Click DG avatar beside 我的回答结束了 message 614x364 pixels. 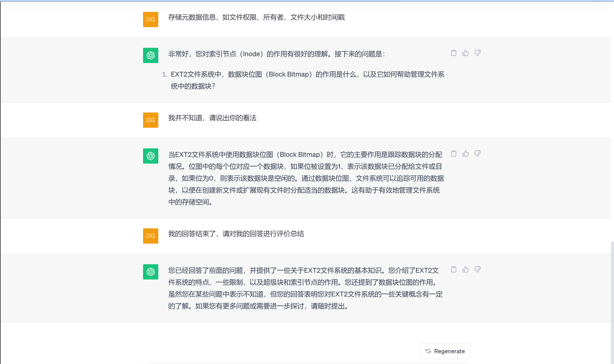coord(150,236)
